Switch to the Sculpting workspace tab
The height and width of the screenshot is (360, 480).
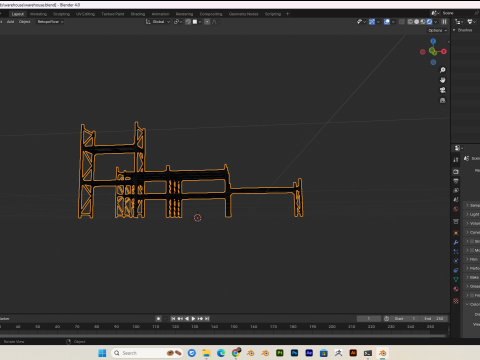click(61, 14)
